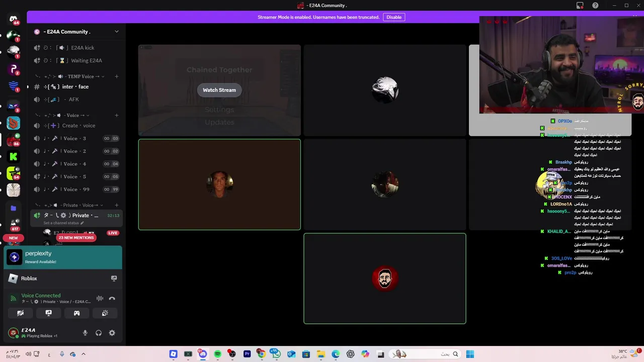
Task: Open the E24A user avatar status
Action: pyautogui.click(x=13, y=333)
